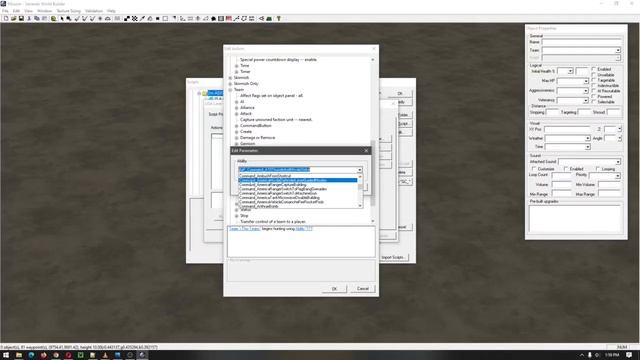Click the solid black square toolbar icon
The width and height of the screenshot is (640, 360).
pyautogui.click(x=158, y=18)
